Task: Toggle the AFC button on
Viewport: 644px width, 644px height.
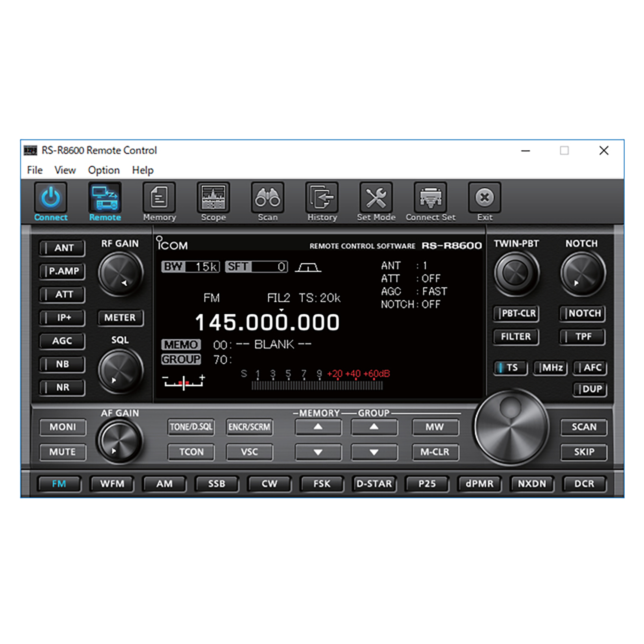Action: [x=590, y=368]
